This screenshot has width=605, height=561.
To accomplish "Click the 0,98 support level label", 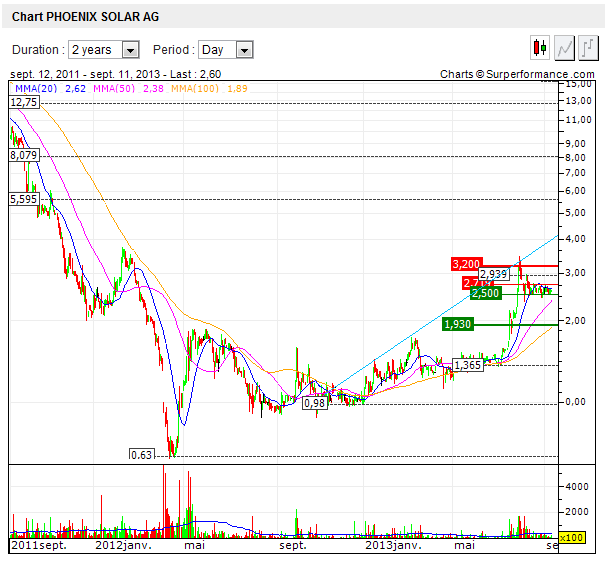I will [315, 403].
